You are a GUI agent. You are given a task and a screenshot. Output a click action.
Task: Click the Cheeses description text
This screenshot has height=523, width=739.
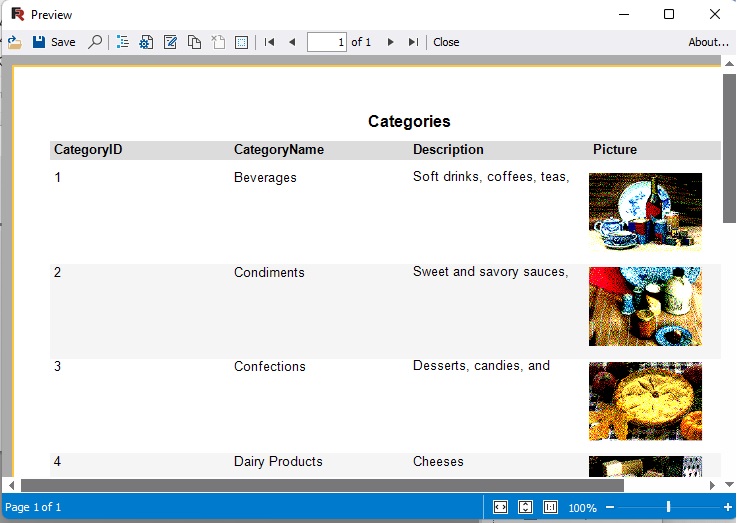[x=438, y=461]
